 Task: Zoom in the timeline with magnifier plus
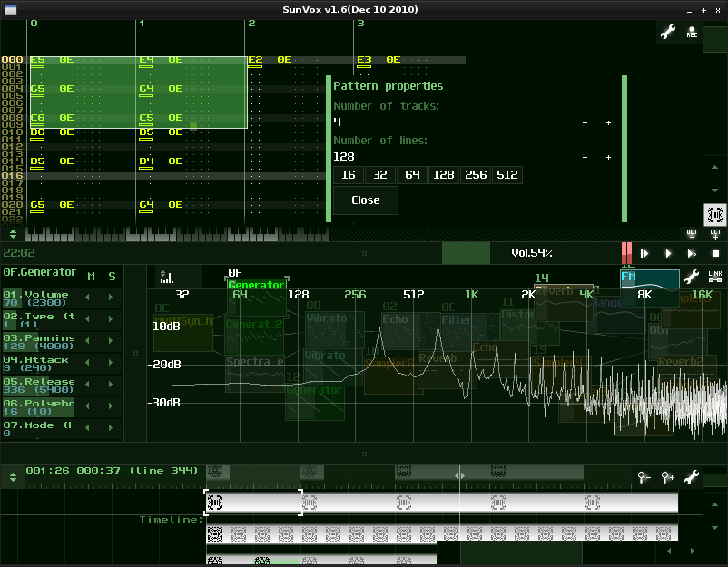[x=668, y=477]
